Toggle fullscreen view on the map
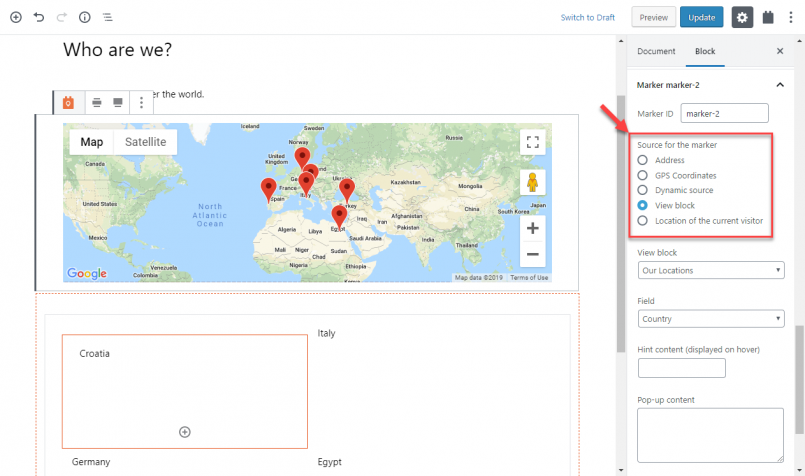 (x=532, y=142)
